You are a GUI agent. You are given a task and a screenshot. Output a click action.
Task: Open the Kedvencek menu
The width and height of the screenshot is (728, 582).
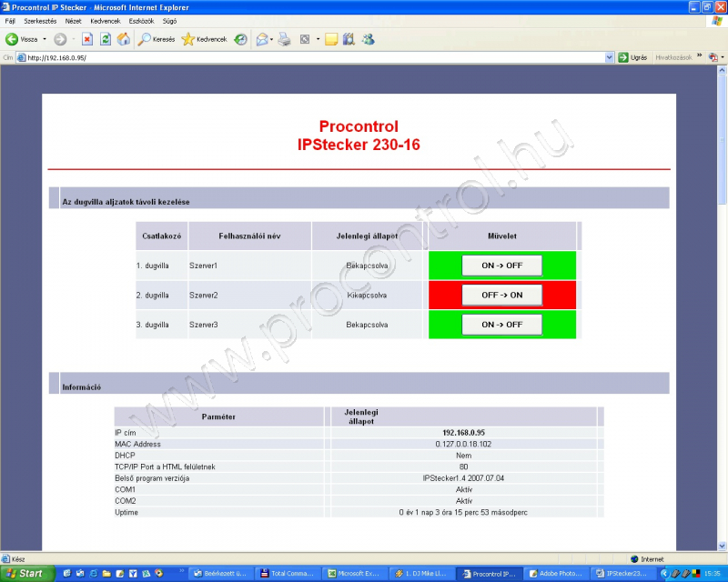[x=106, y=21]
